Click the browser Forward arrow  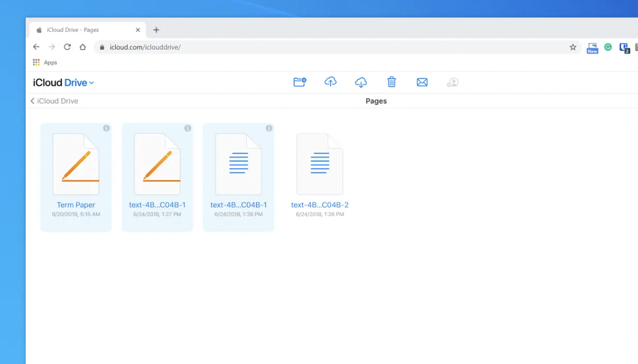(x=52, y=47)
